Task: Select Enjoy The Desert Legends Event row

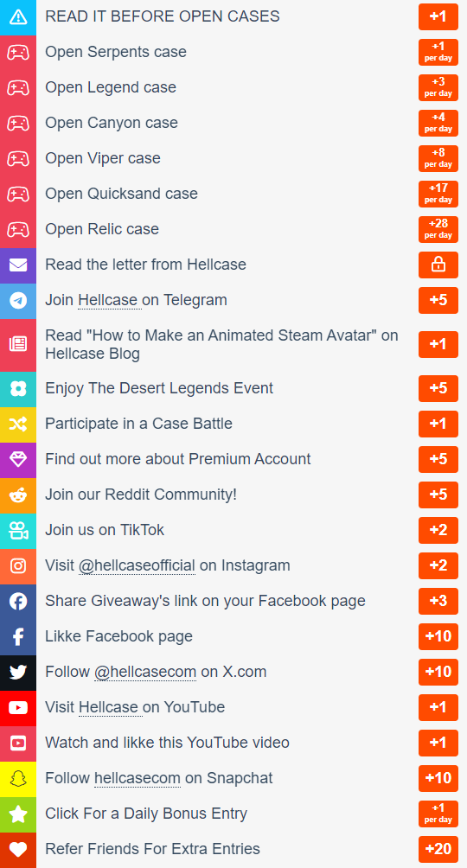Action: click(233, 388)
